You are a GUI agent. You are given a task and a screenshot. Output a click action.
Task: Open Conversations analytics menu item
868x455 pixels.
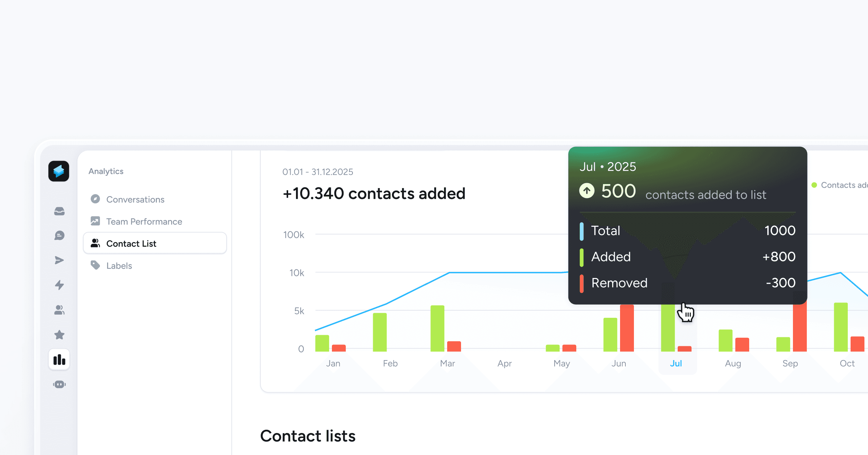coord(135,199)
